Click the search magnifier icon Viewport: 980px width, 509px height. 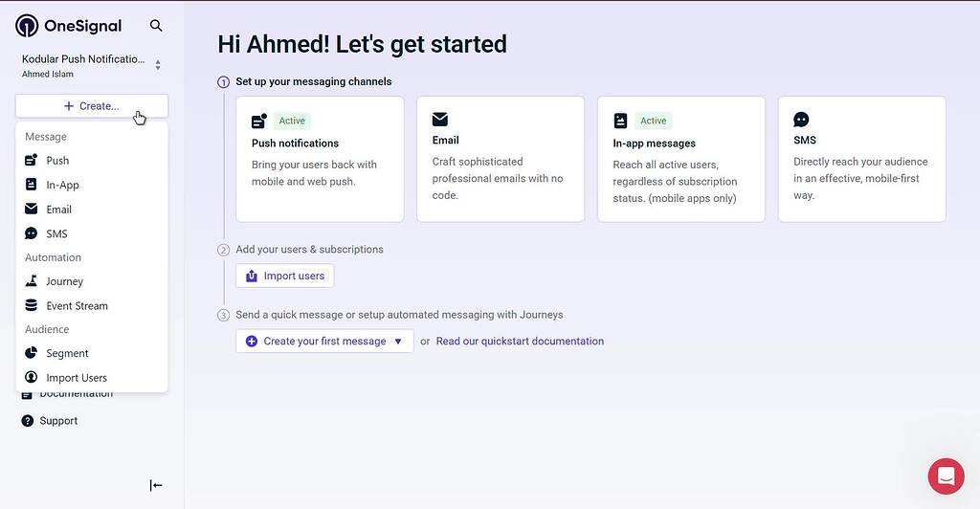coord(156,26)
